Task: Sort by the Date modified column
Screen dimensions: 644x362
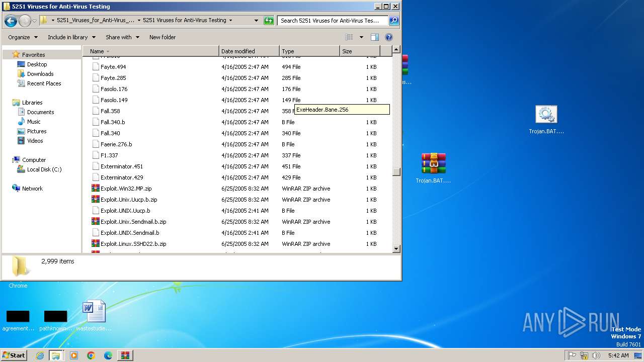Action: [249, 51]
